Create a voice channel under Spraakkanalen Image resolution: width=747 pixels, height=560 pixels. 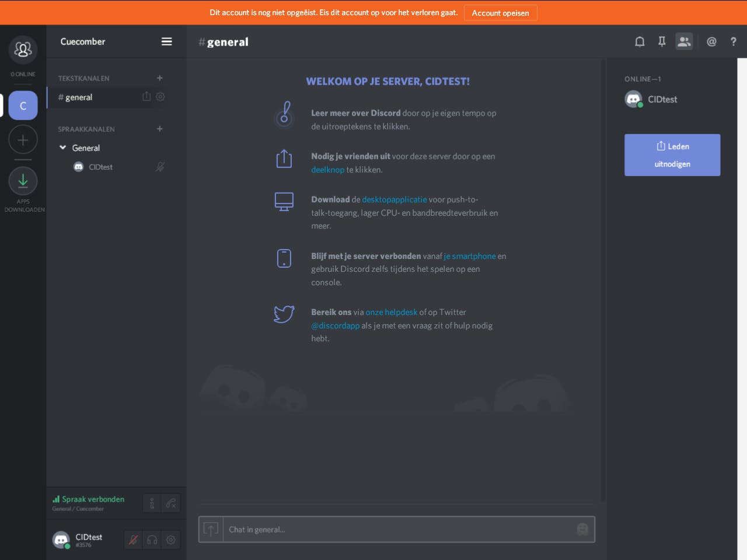159,129
